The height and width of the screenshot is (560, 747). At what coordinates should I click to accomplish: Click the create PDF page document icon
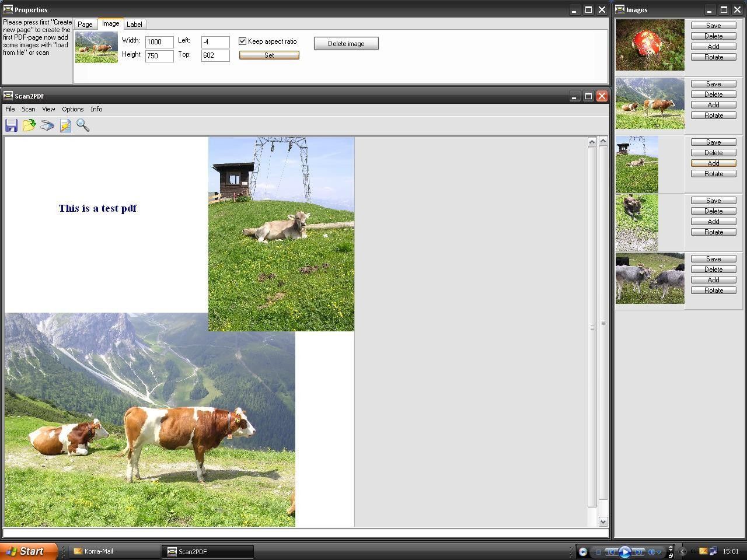[x=65, y=125]
